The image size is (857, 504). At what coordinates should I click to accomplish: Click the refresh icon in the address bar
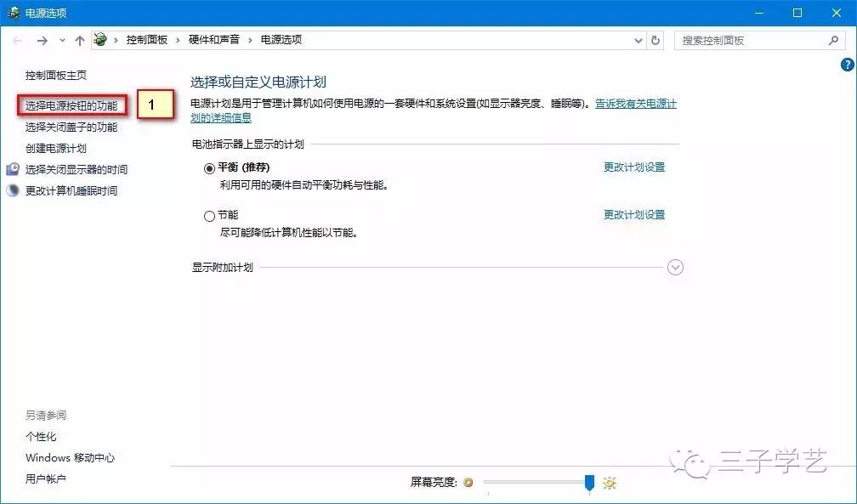[x=654, y=39]
